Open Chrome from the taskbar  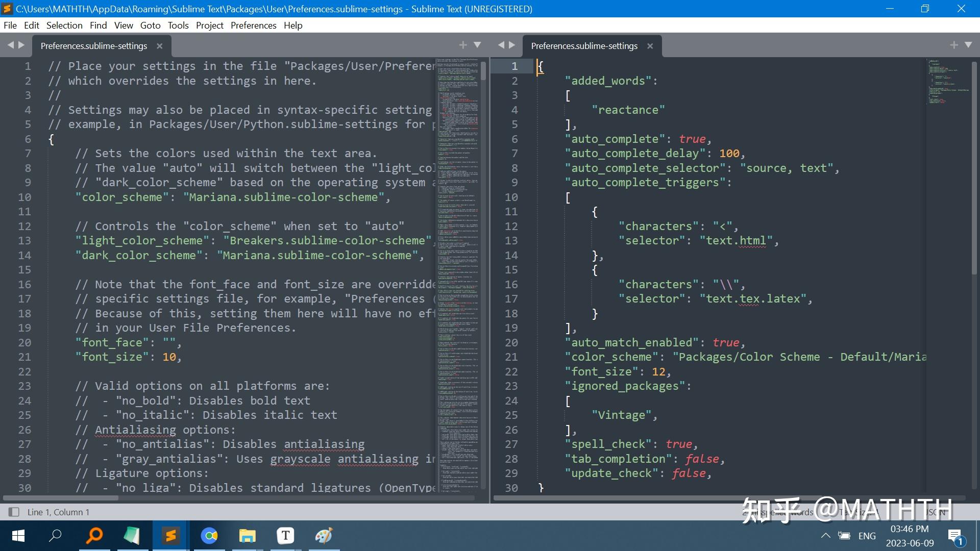coord(209,536)
